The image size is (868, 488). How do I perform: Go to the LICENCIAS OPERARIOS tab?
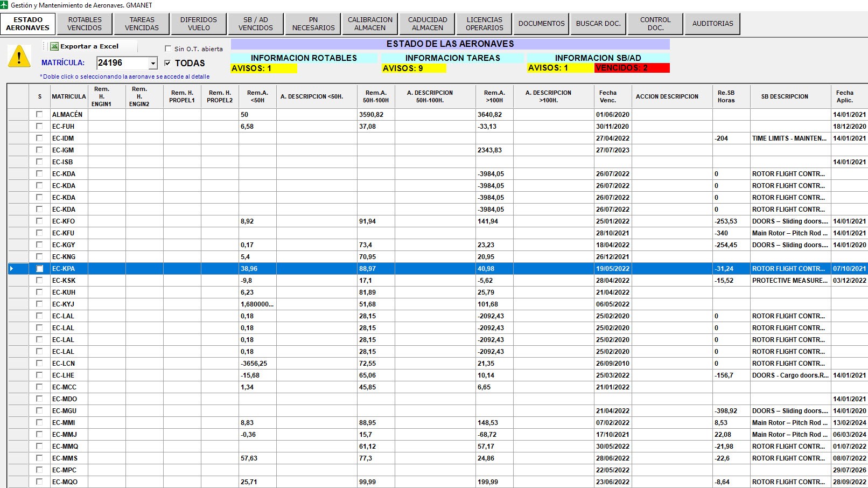click(x=485, y=24)
